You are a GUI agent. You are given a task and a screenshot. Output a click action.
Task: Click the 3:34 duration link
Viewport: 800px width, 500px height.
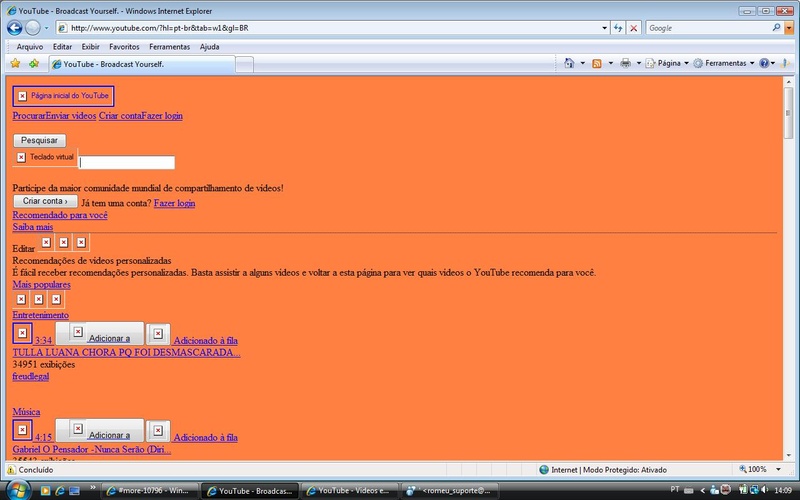pyautogui.click(x=43, y=340)
